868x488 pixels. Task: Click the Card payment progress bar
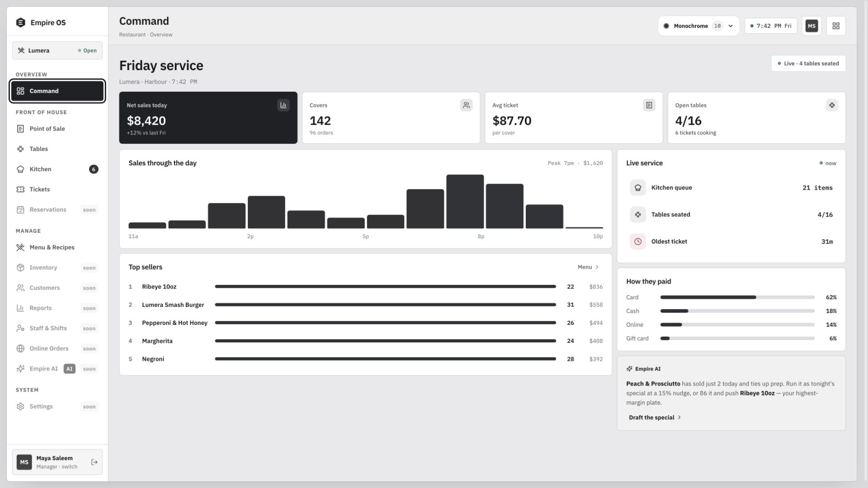point(737,297)
